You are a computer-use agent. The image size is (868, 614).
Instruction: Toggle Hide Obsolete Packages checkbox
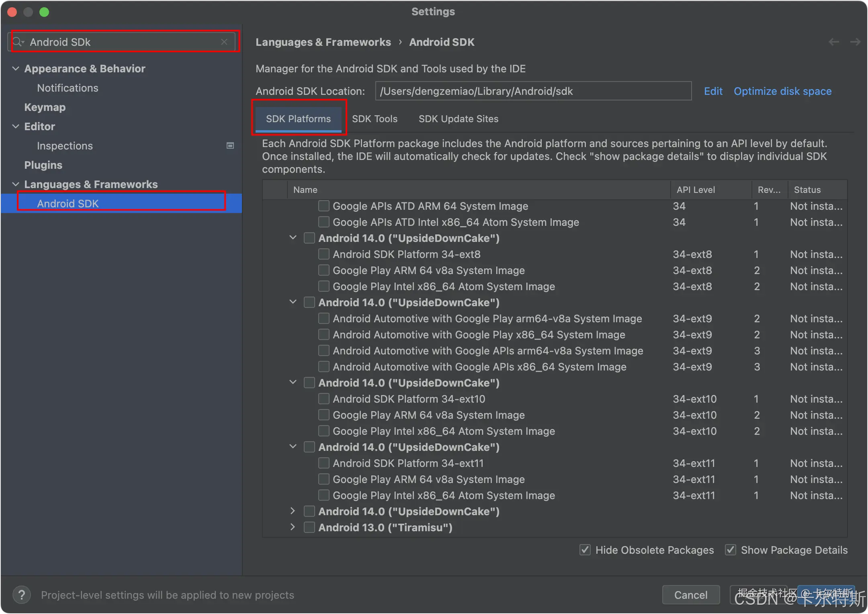(585, 550)
